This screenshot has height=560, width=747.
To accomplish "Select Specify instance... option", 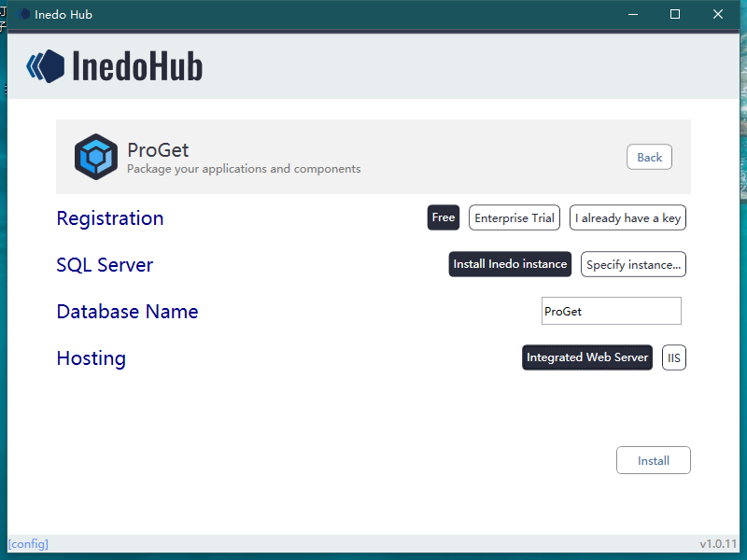I will (x=633, y=264).
